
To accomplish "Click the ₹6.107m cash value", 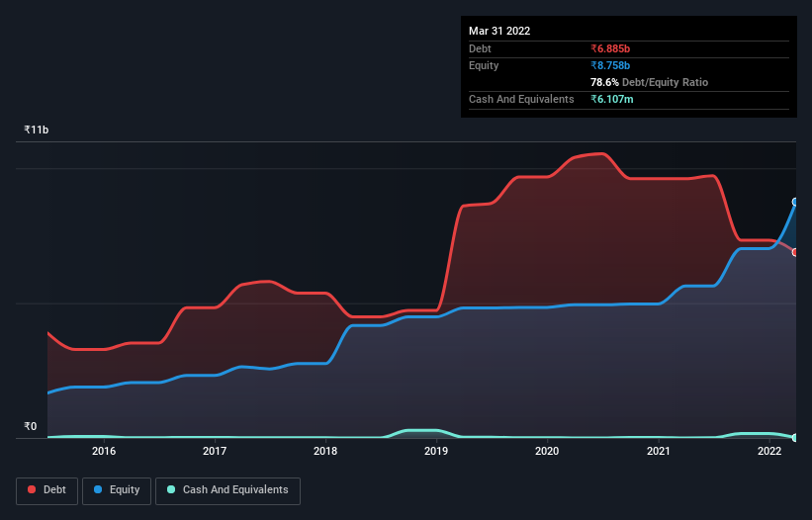I will coord(611,99).
